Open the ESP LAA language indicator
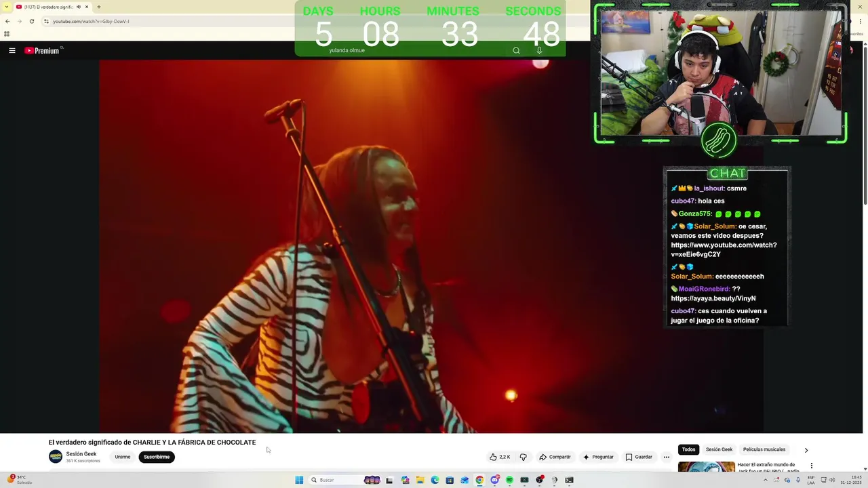This screenshot has height=488, width=868. pyautogui.click(x=811, y=480)
